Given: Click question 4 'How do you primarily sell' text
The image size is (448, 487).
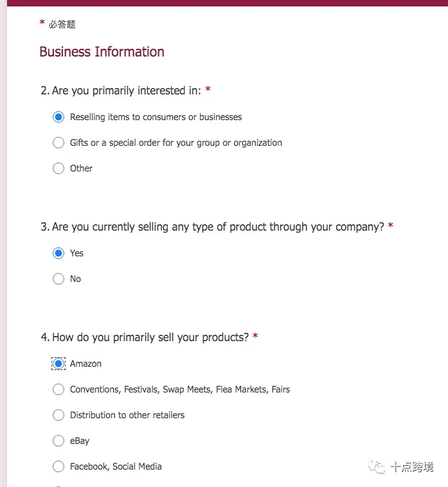Looking at the screenshot, I should click(145, 337).
